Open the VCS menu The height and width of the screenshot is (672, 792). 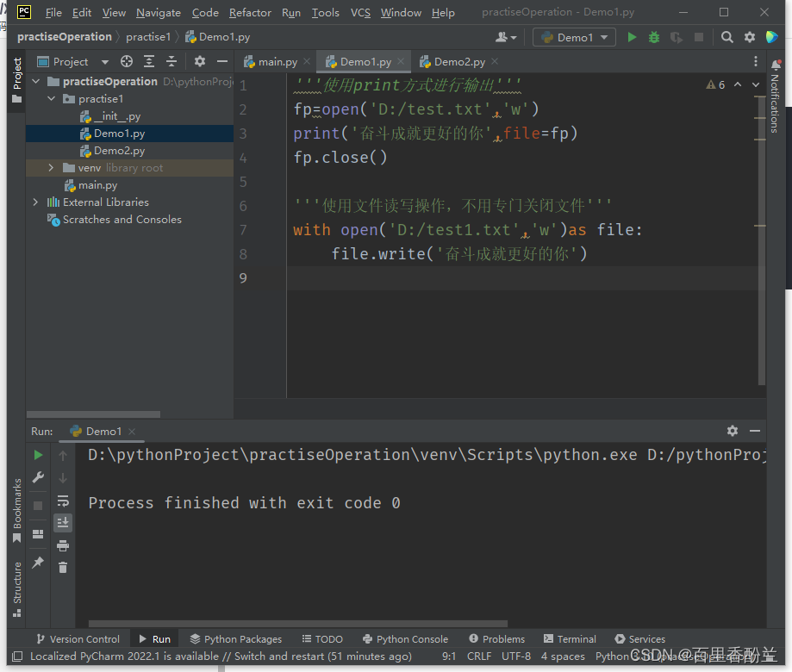click(360, 13)
